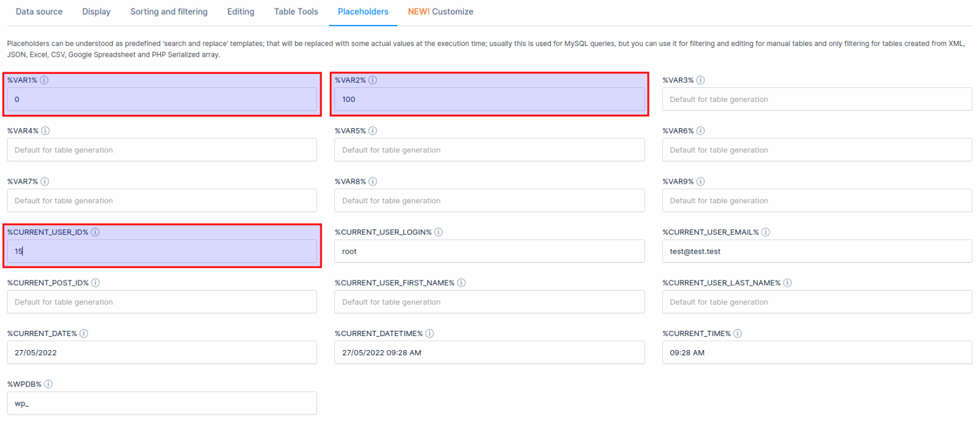The image size is (980, 424).
Task: Click info icon beside %CURRENT_USER_ID%
Action: (95, 232)
